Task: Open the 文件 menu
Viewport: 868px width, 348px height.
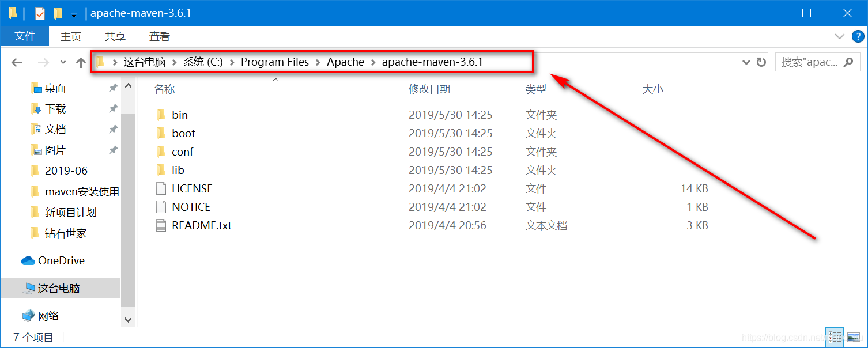Action: [x=25, y=36]
